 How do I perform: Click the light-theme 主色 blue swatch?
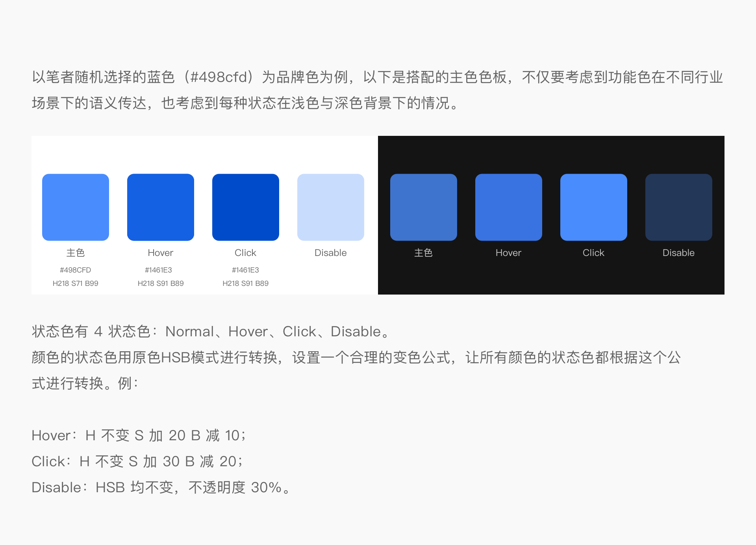(x=76, y=207)
